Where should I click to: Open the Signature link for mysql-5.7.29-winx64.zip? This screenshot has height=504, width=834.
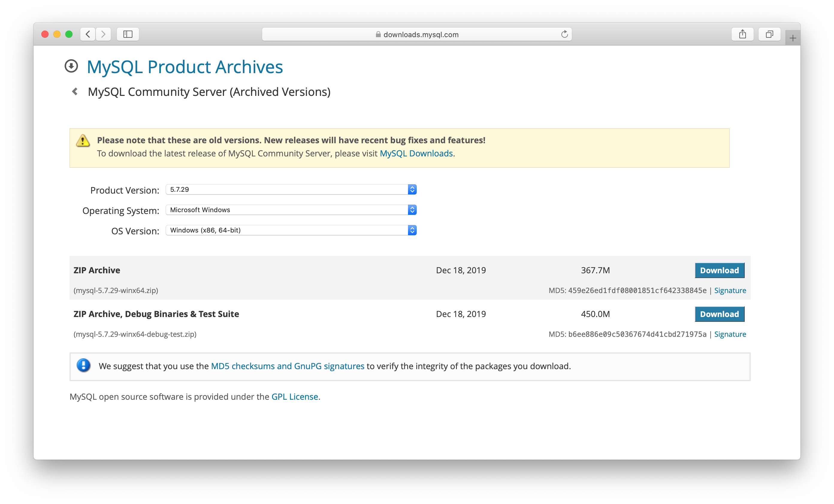[730, 290]
